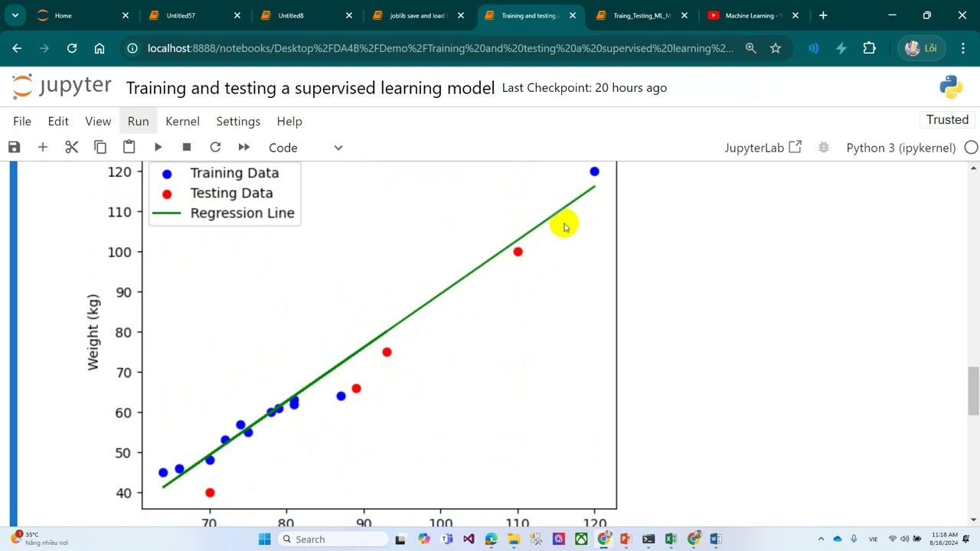Interrupt the kernel with the stop icon
Screen dimensions: 980x551
(x=187, y=147)
